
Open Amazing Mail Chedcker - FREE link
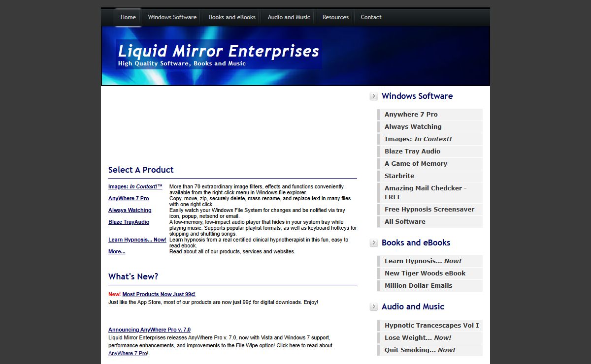point(430,193)
